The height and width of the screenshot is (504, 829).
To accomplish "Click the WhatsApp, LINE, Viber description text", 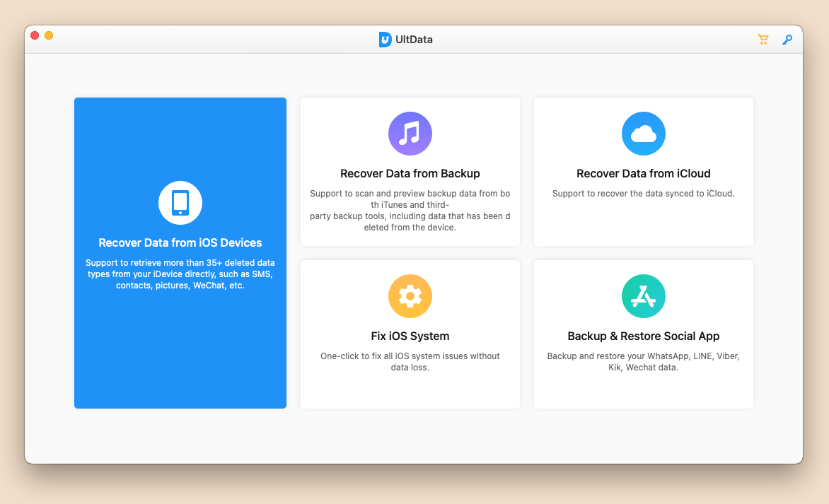I will 644,362.
